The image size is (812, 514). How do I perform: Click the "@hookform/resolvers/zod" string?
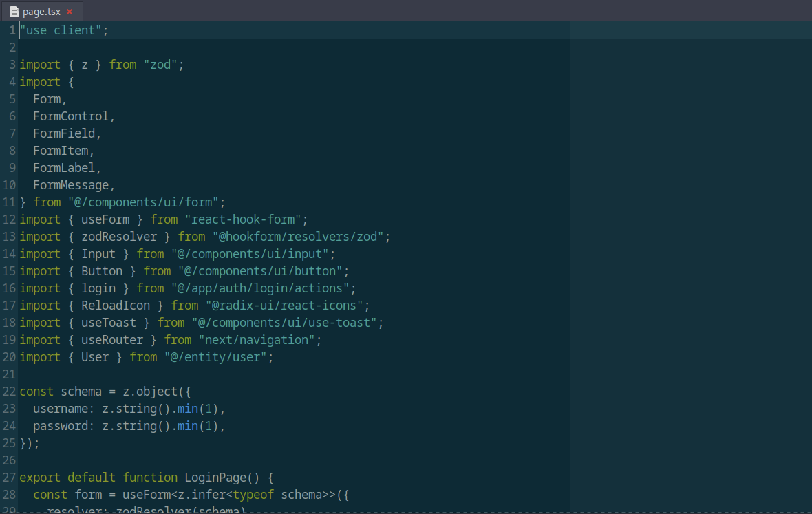pyautogui.click(x=298, y=237)
